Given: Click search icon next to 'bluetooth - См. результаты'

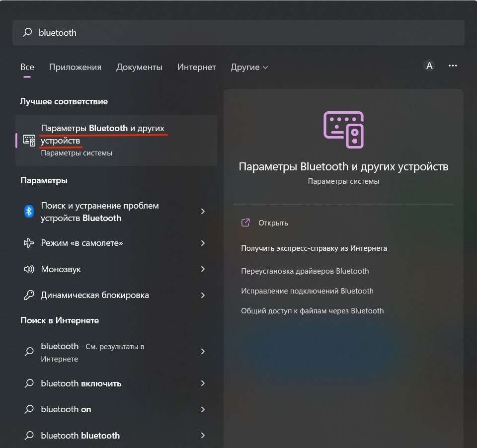Looking at the screenshot, I should pos(29,351).
